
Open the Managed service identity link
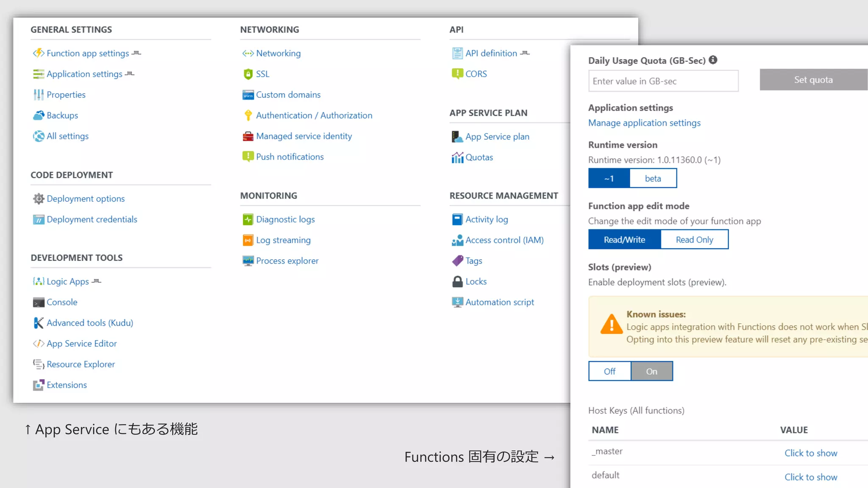coord(304,136)
